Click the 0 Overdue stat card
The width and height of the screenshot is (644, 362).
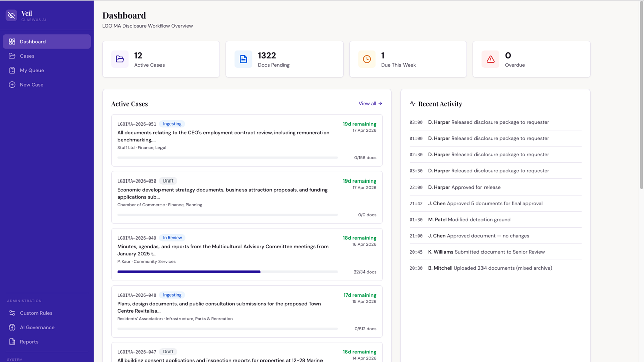tap(532, 59)
